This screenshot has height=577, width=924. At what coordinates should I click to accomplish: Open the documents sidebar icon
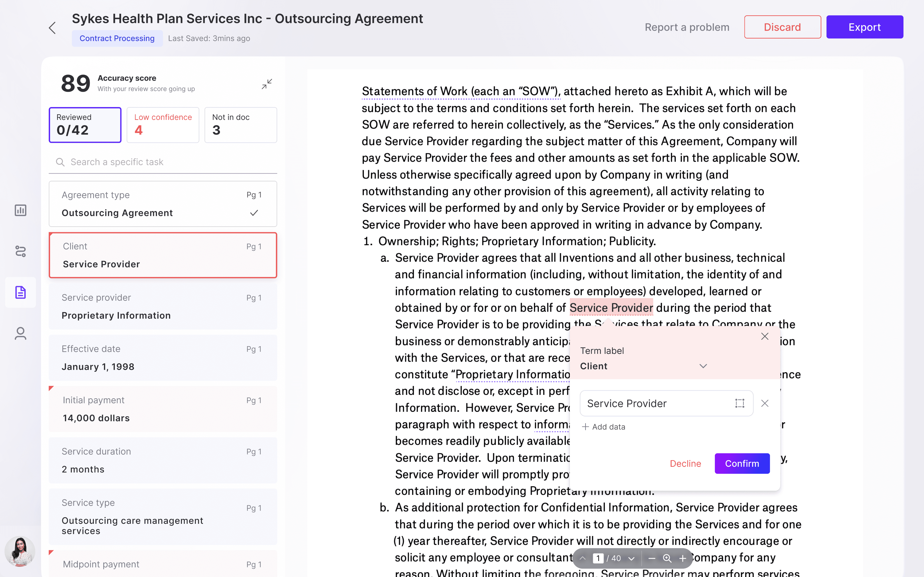tap(20, 292)
